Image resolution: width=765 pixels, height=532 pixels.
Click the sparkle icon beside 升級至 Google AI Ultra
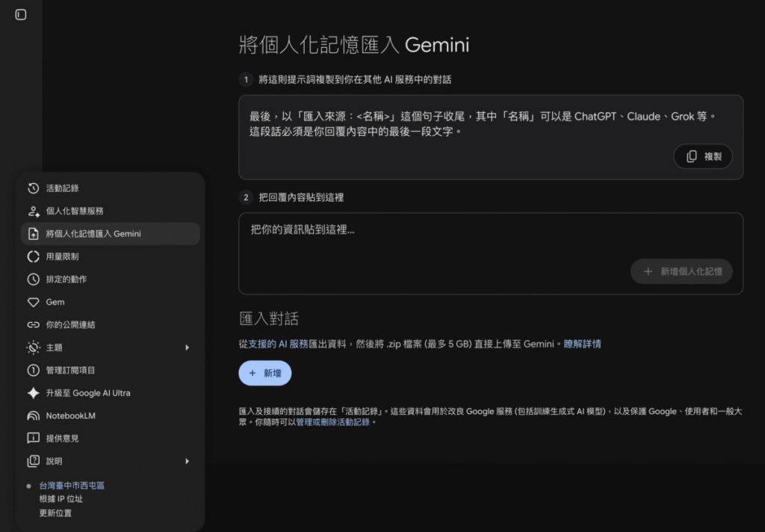tap(33, 393)
